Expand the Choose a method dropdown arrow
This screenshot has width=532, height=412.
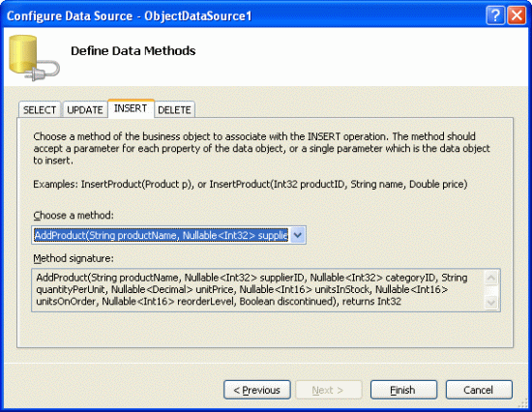(298, 235)
